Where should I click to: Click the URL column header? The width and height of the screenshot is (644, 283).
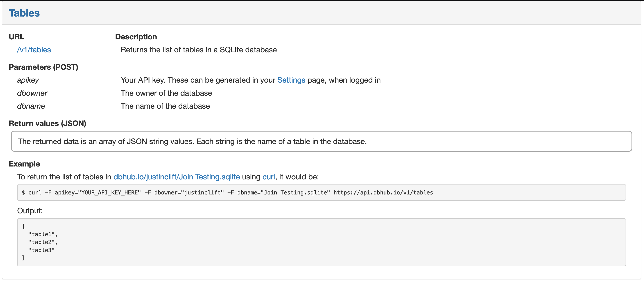point(17,37)
